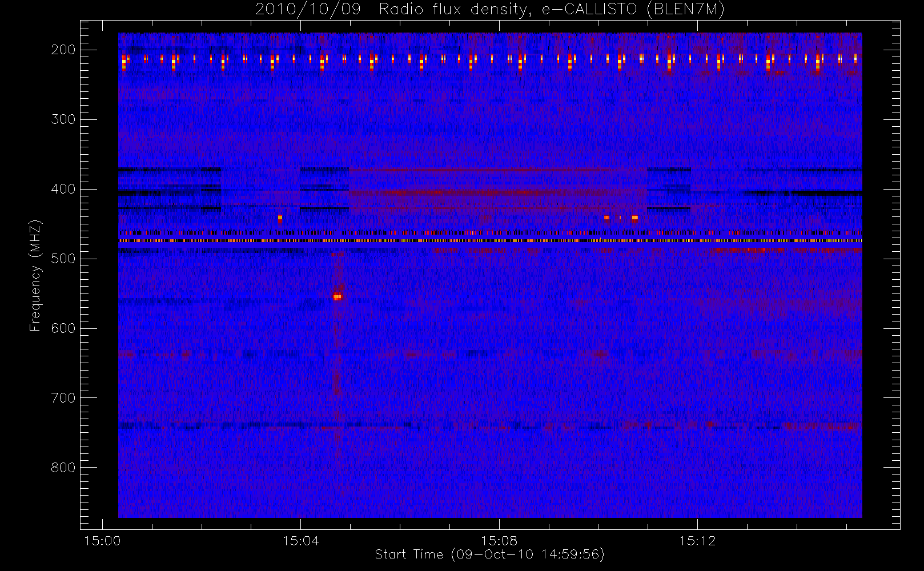This screenshot has width=924, height=571.
Task: Click the 200 frequency tick label
Action: (63, 50)
